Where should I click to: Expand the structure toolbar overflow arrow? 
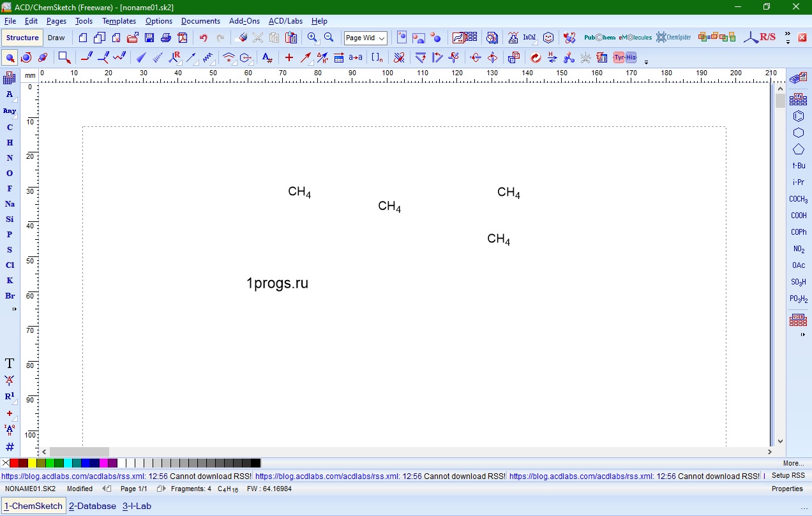[x=647, y=62]
